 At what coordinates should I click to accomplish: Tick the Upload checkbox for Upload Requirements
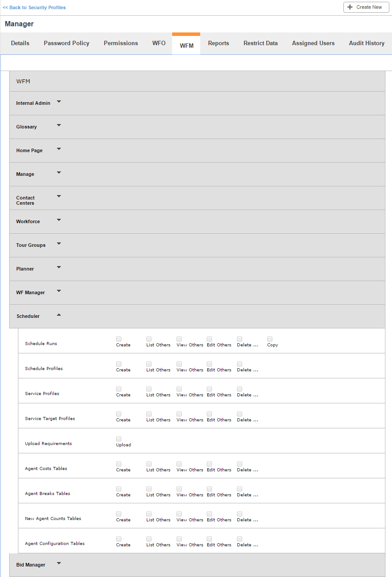[119, 439]
